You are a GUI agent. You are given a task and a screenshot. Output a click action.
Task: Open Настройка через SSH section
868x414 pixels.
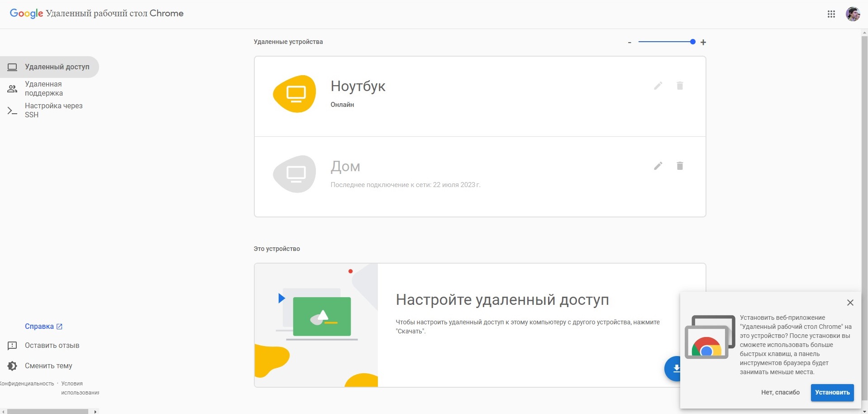point(49,111)
